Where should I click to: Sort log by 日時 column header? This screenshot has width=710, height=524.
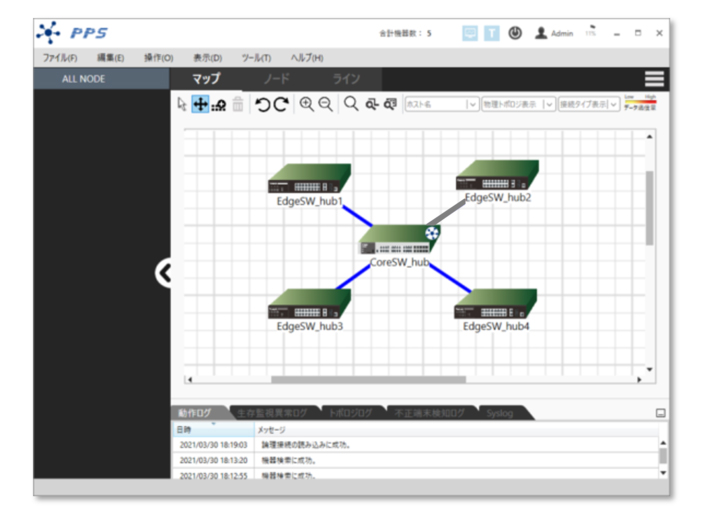pos(213,429)
